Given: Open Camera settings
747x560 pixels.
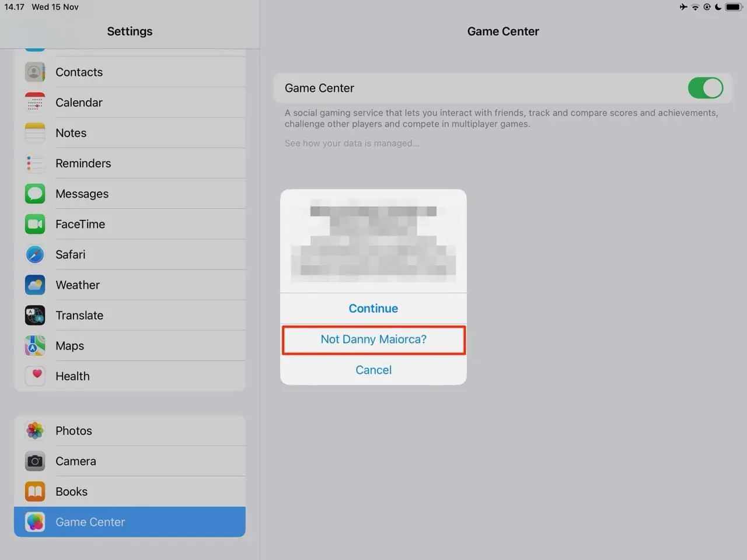Looking at the screenshot, I should pyautogui.click(x=75, y=461).
